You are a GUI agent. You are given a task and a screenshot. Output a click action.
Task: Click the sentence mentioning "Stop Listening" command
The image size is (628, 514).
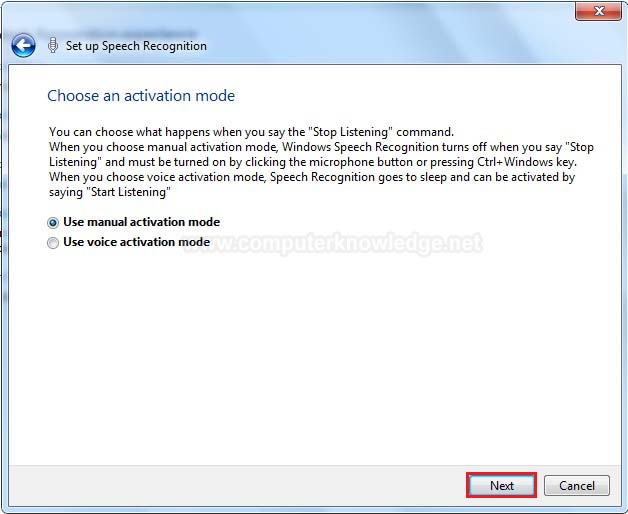[252, 132]
